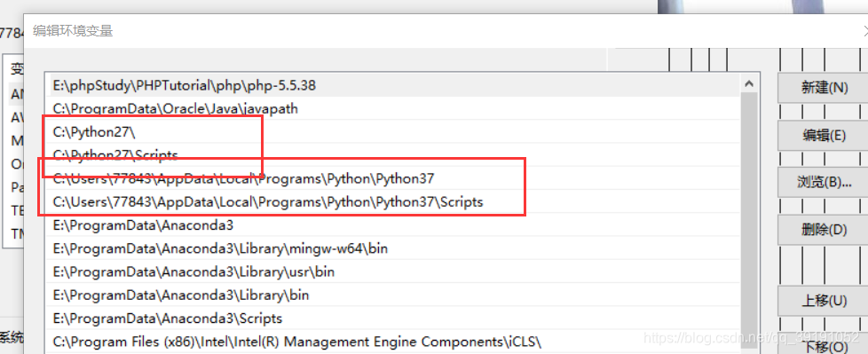This screenshot has height=354, width=868.
Task: Click the 上移(U) move-up button
Action: [x=824, y=301]
